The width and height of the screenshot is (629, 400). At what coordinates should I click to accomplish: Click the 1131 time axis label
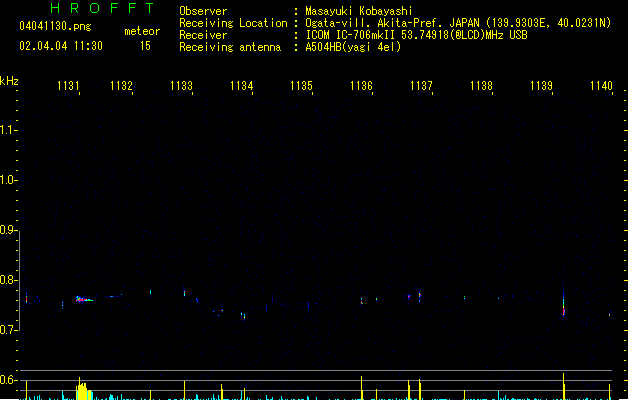coord(68,86)
